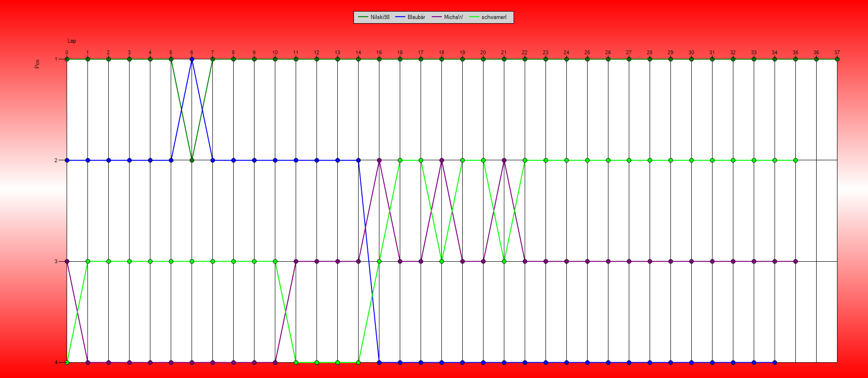
Task: Click schwamerl's point at lap 11, position 4
Action: (x=296, y=362)
